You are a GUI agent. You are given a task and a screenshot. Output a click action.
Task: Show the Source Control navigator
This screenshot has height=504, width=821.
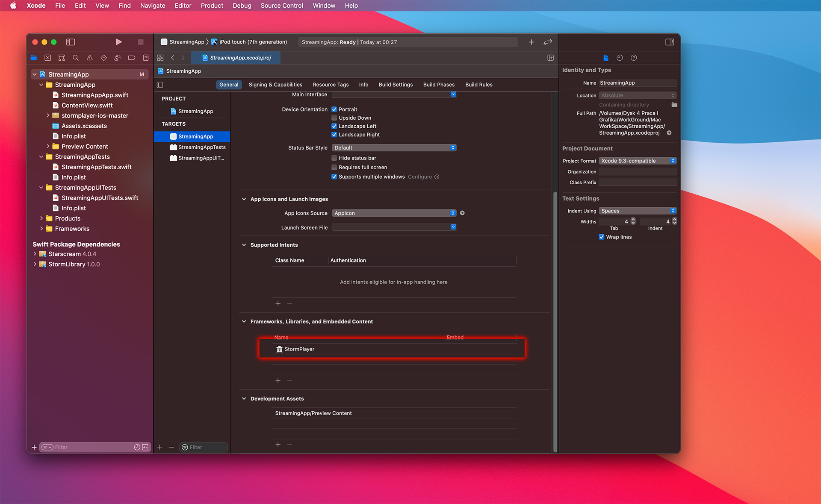47,58
